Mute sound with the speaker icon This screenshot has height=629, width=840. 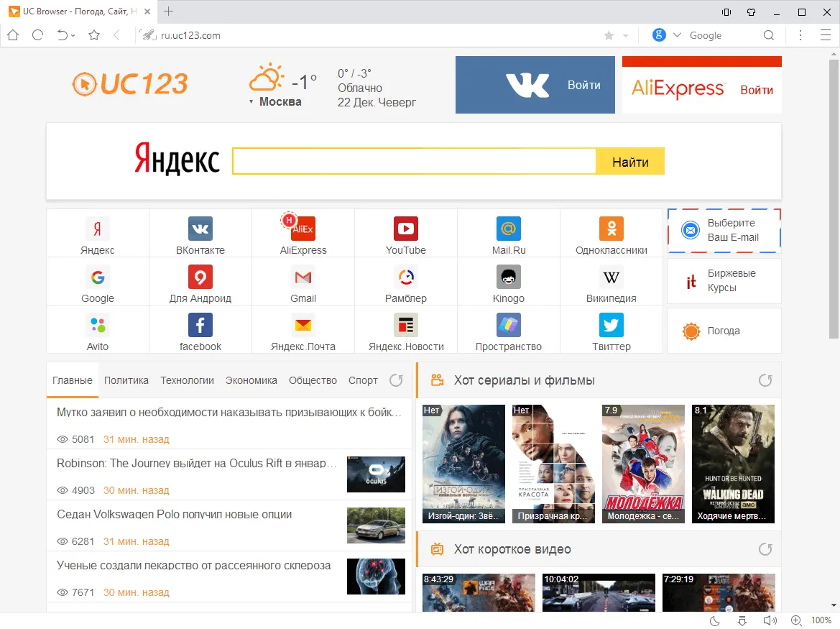(770, 620)
